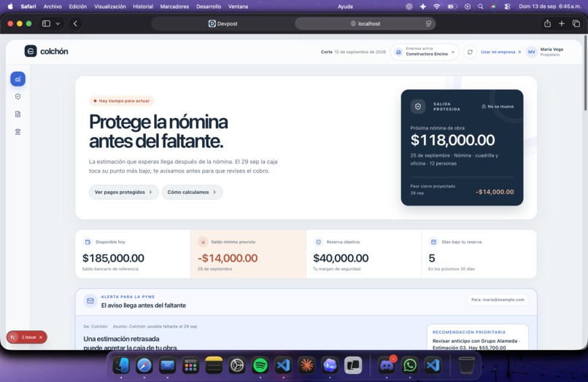The image size is (588, 382).
Task: Click Ver pagos protegidos button
Action: pyautogui.click(x=124, y=192)
